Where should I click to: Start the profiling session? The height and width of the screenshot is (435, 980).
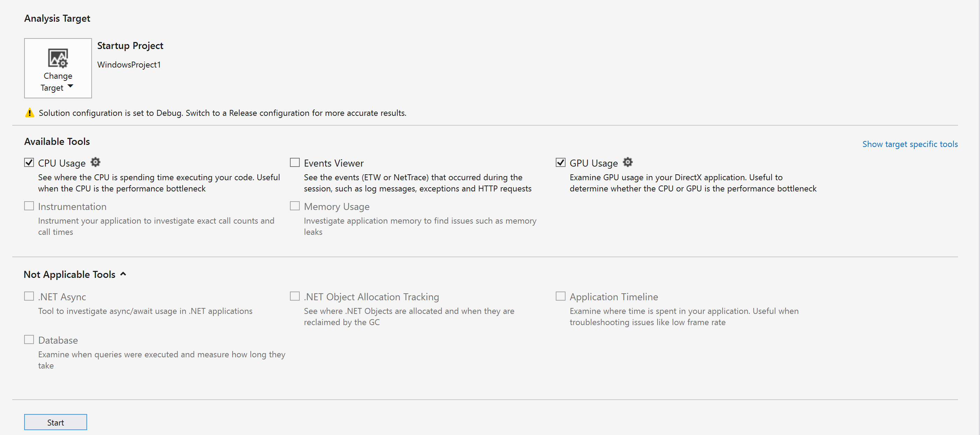pos(56,422)
